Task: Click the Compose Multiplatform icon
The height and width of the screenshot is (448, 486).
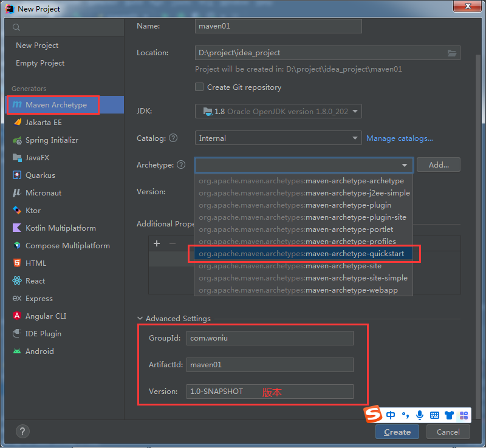Action: 17,246
